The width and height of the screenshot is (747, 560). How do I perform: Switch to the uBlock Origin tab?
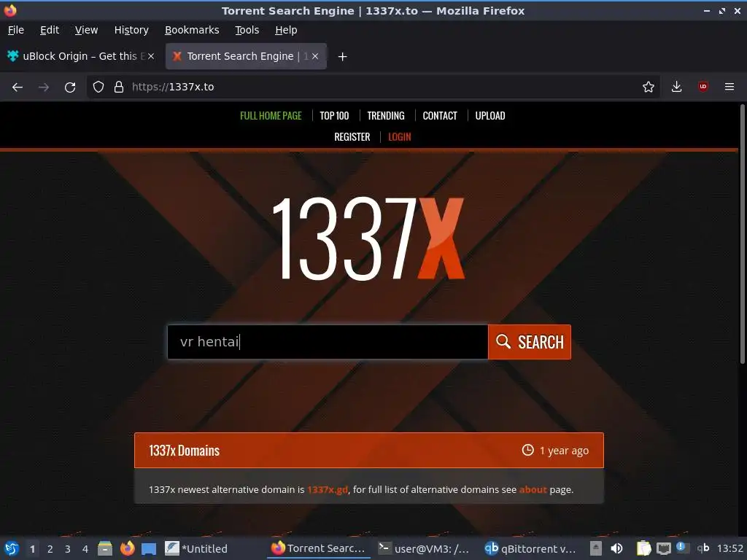80,56
